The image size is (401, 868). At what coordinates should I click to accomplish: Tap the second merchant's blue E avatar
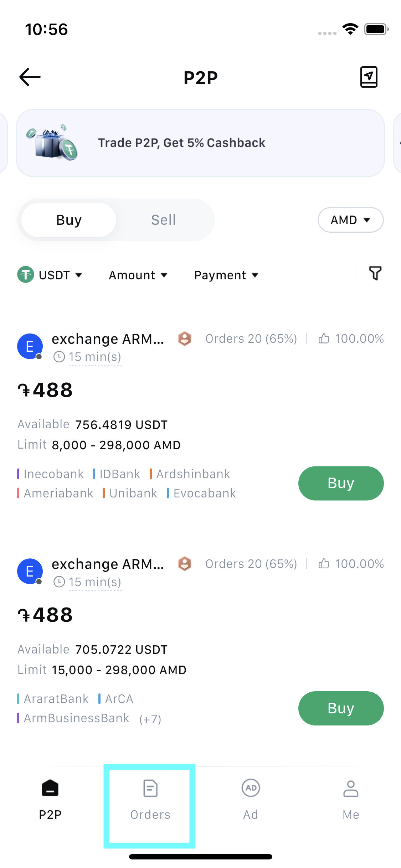30,571
